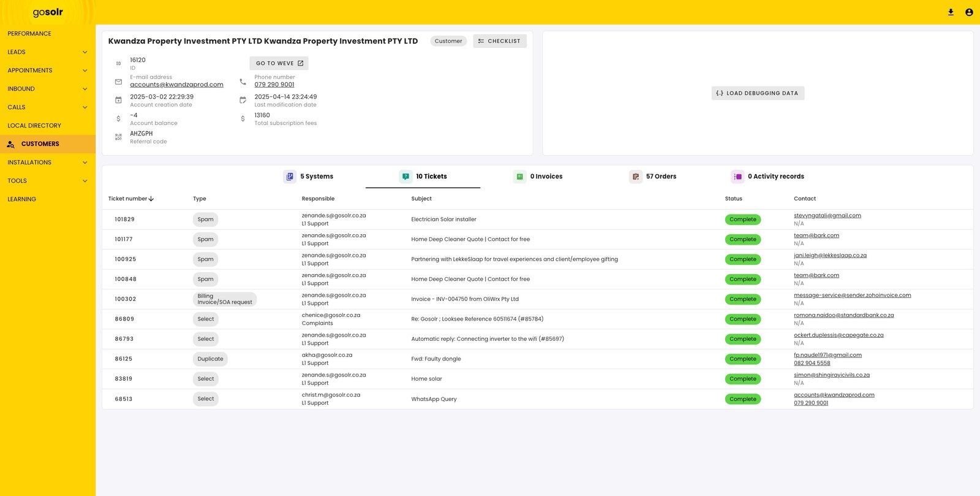Click the dollar icon beside account balance
This screenshot has width=980, height=496.
coord(118,118)
